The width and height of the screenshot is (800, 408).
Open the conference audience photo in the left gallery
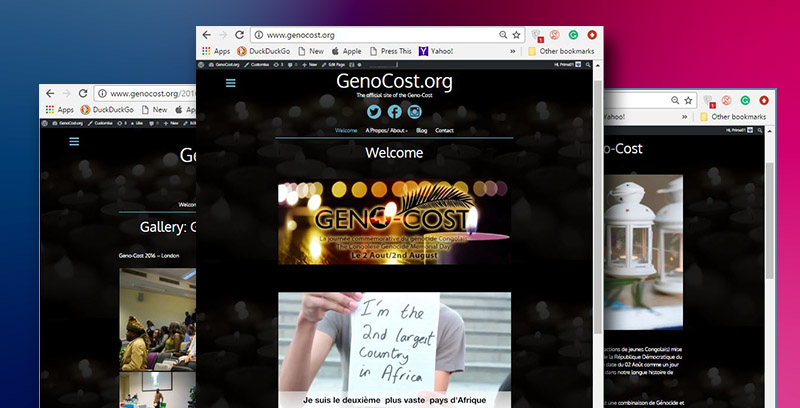tap(158, 320)
